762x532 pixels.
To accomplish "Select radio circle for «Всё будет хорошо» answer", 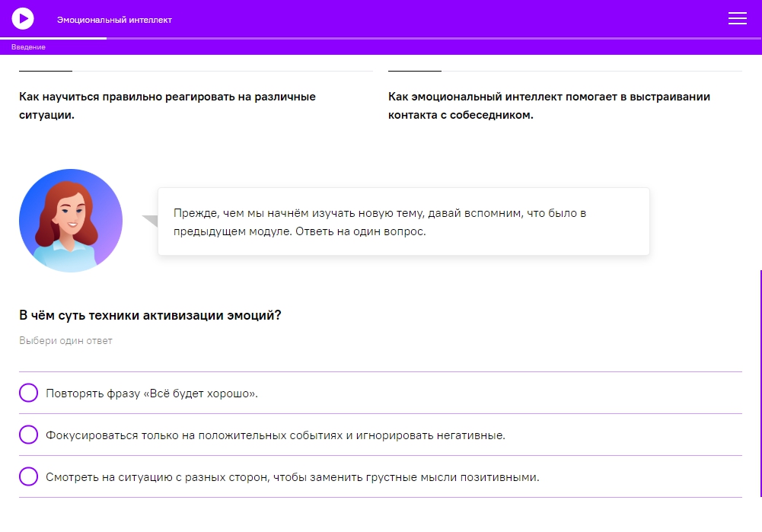I will [x=28, y=393].
